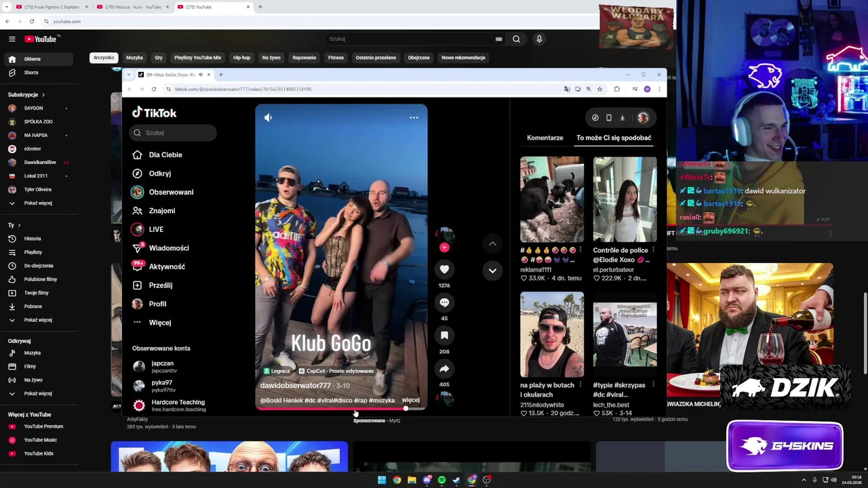868x488 pixels.
Task: Click the Legnica location tag
Action: (x=277, y=371)
